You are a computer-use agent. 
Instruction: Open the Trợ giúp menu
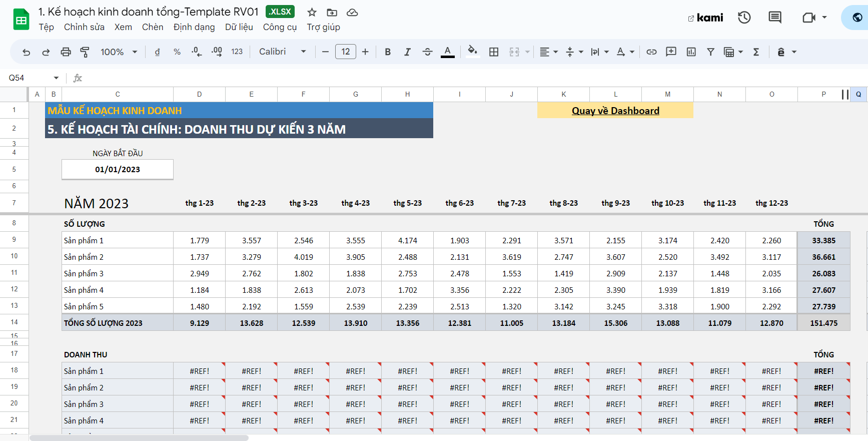324,27
